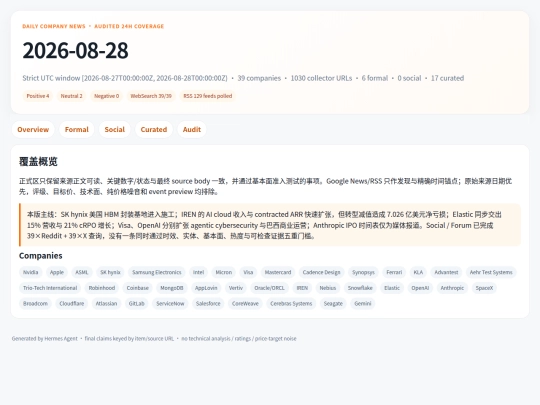Select the Elastic company chip
This screenshot has width=540, height=405.
click(392, 288)
